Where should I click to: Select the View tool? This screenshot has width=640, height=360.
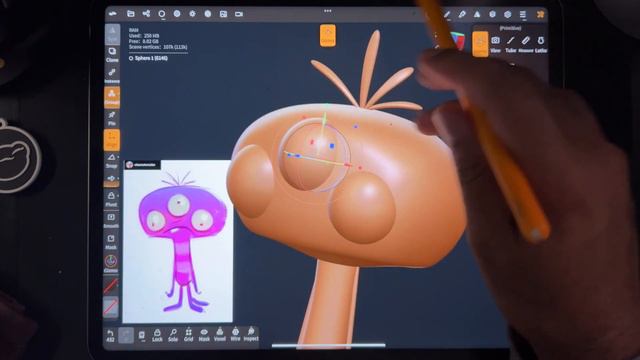tap(495, 44)
